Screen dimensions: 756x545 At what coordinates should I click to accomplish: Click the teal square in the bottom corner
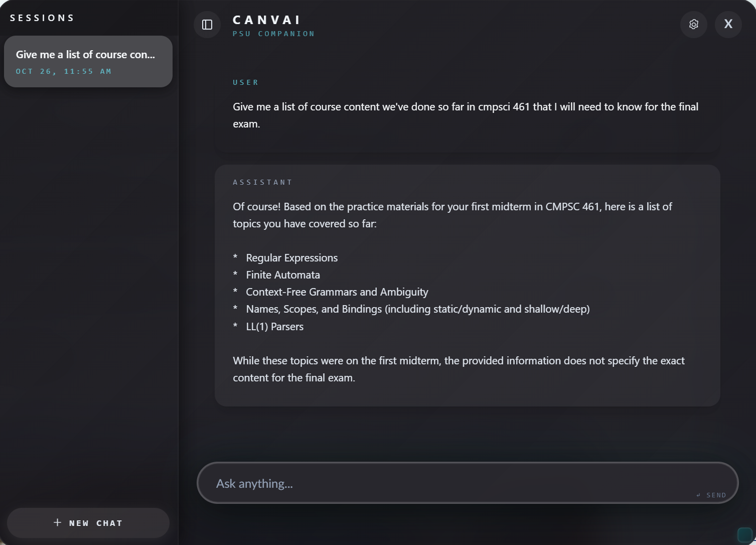[x=745, y=534]
